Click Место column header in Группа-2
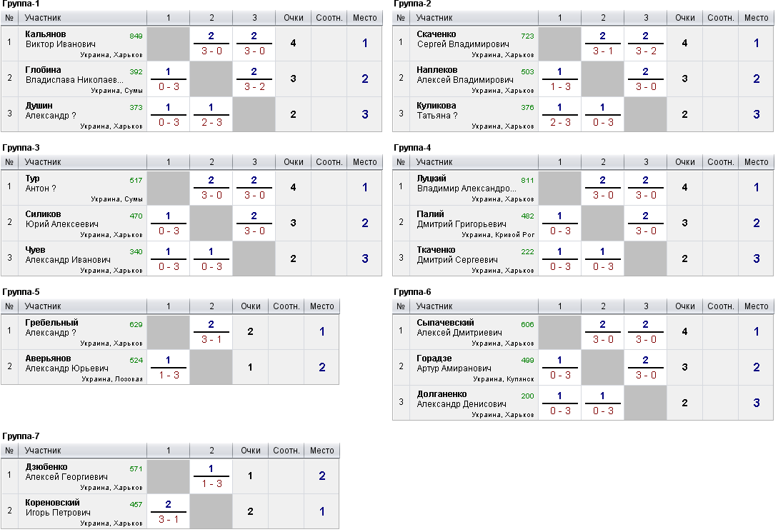The image size is (778, 532). (756, 18)
